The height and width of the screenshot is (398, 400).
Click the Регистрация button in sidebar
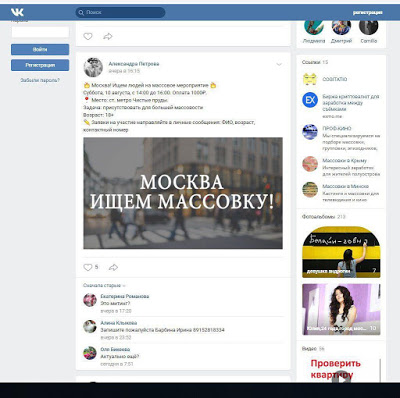coord(40,65)
